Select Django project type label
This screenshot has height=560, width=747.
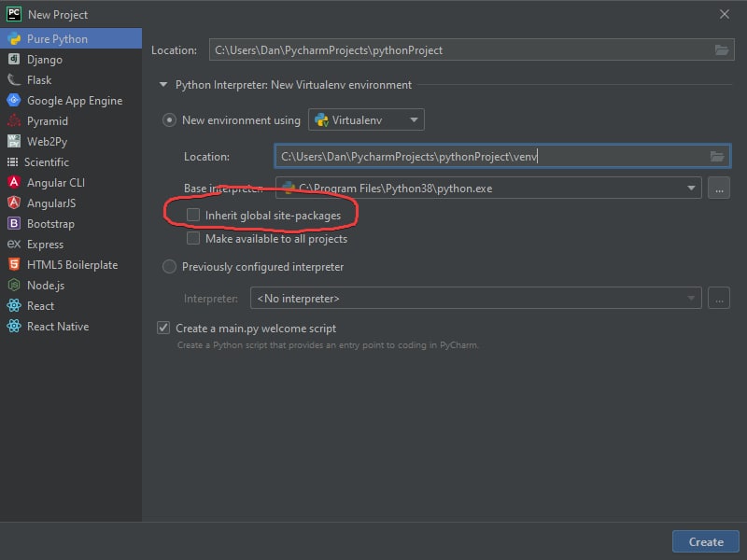pos(45,60)
